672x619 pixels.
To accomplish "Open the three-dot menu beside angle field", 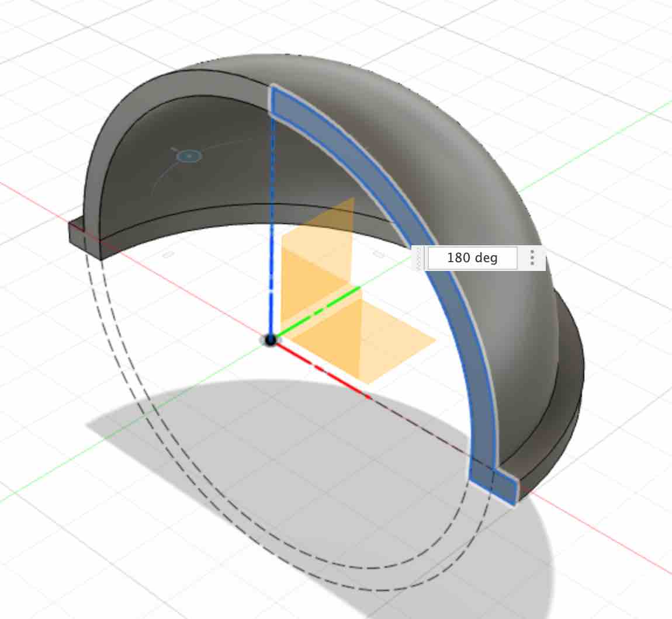I will coord(532,258).
